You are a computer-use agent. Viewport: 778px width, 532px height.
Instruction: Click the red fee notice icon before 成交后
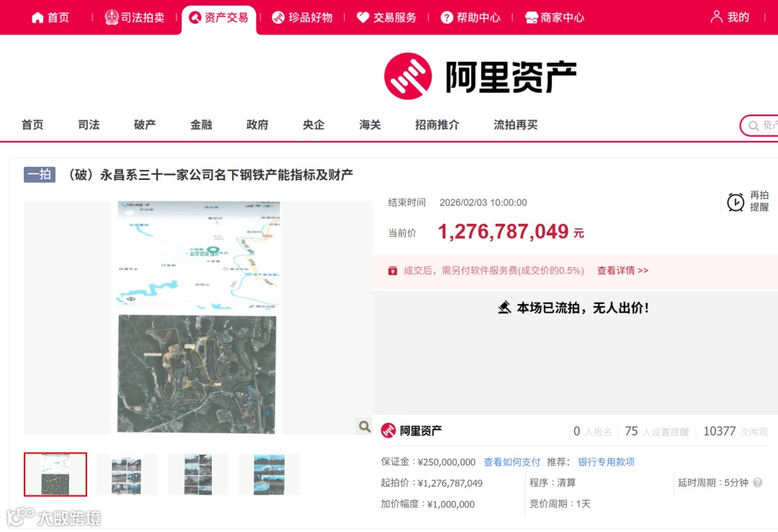pyautogui.click(x=393, y=271)
